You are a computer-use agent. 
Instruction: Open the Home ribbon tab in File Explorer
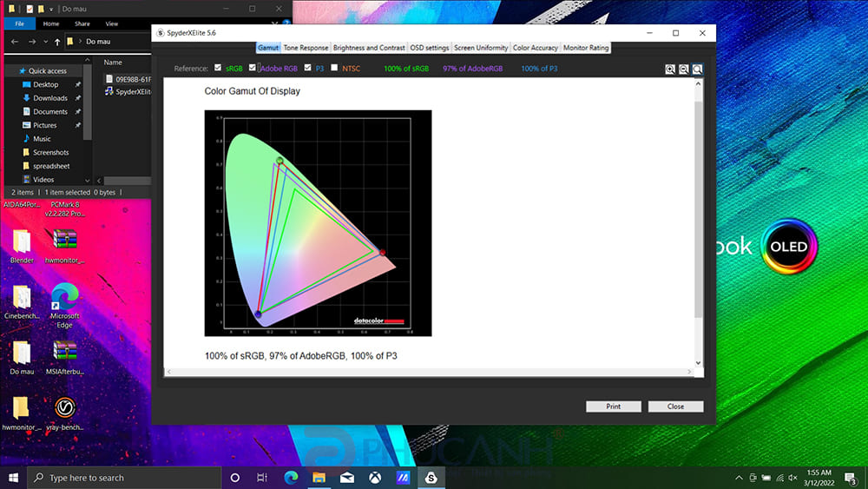tap(51, 23)
